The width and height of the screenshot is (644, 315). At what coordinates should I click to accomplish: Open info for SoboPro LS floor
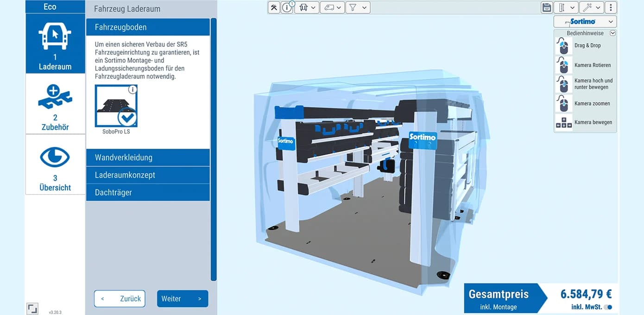pos(133,89)
